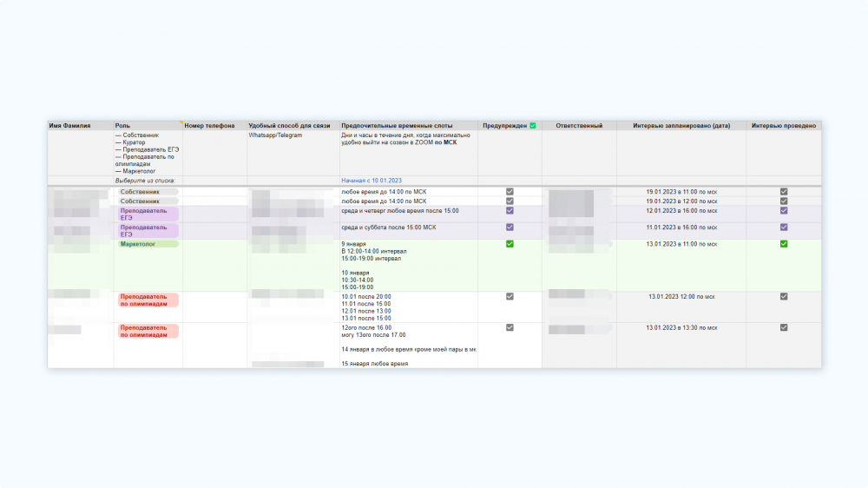Select Интервью проведено column header
Screen dimensions: 868x488
784,126
